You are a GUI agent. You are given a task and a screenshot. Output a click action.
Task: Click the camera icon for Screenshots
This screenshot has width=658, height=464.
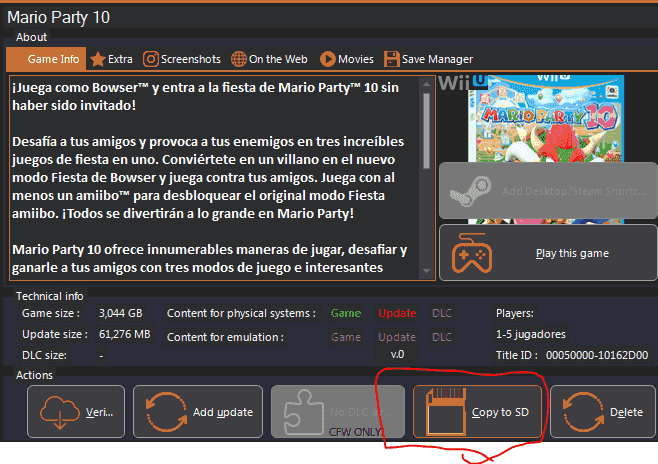(x=151, y=59)
